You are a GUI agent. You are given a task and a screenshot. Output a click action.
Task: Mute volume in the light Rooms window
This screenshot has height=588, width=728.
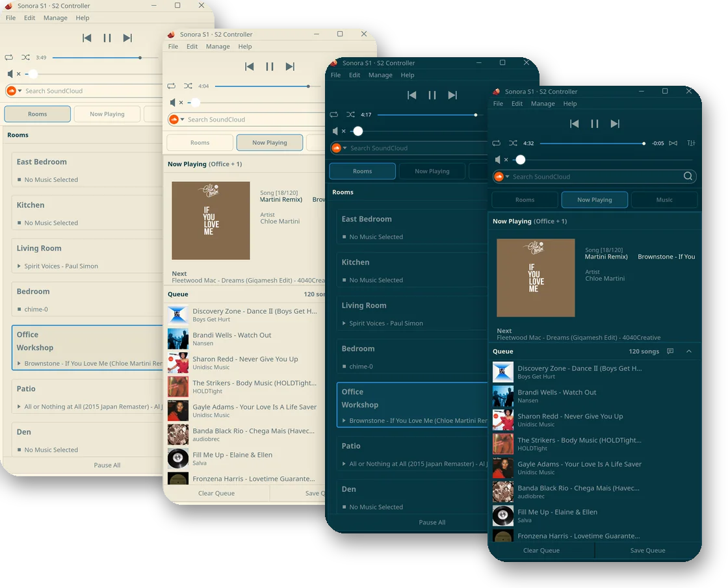point(10,74)
